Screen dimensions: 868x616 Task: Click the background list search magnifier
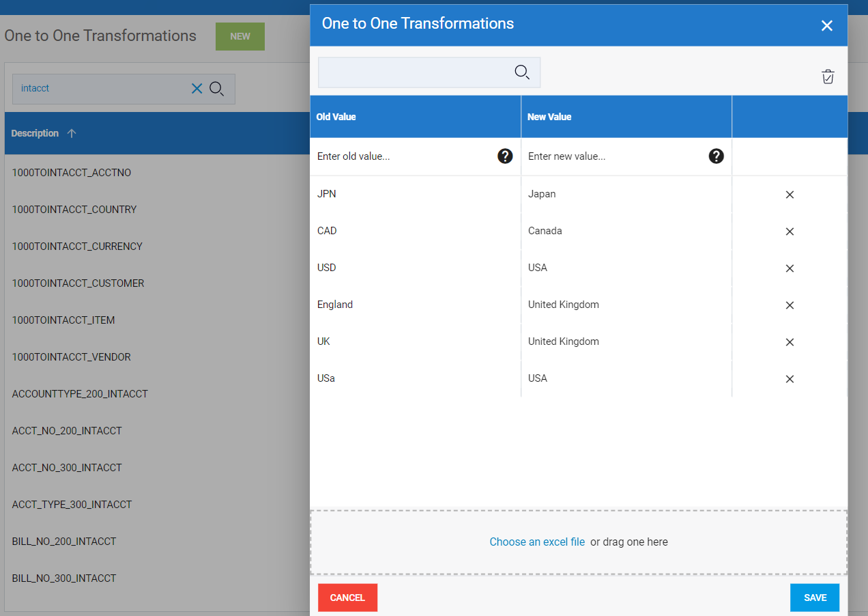coord(217,89)
